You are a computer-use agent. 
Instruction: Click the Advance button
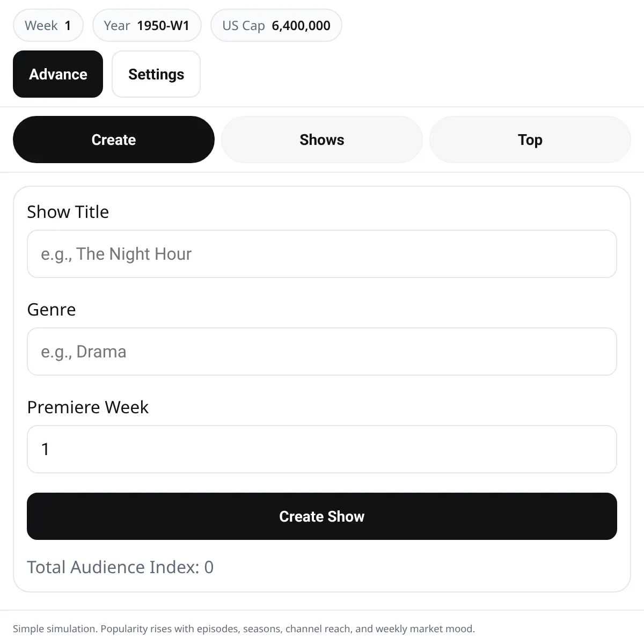tap(58, 74)
